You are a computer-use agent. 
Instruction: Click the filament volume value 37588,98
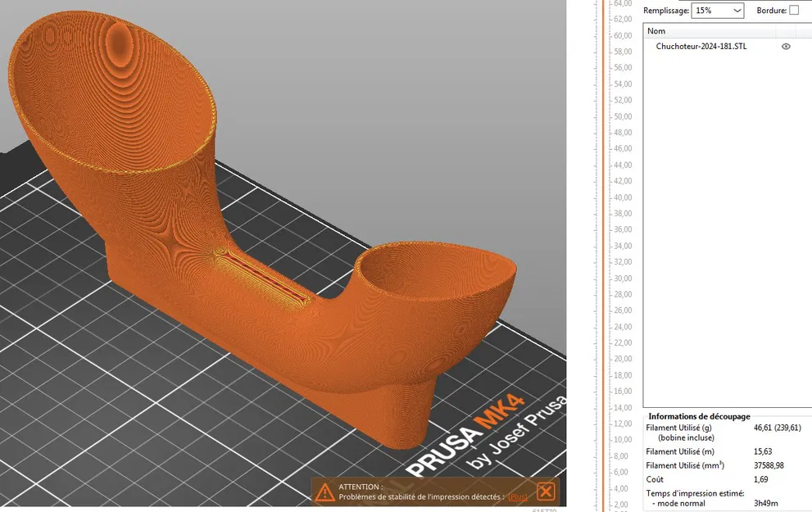click(769, 465)
